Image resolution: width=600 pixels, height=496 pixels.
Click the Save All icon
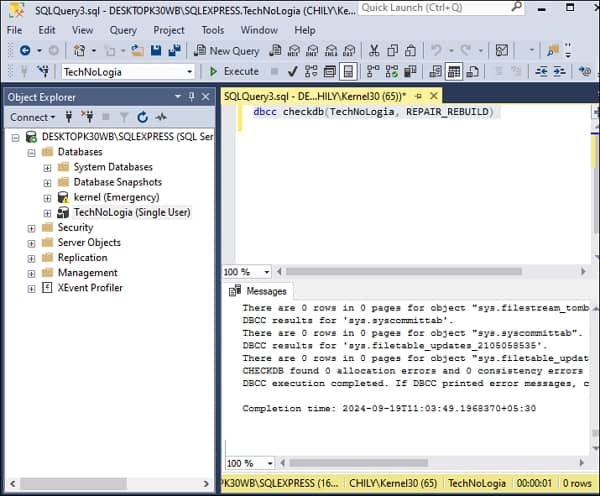pyautogui.click(x=175, y=51)
